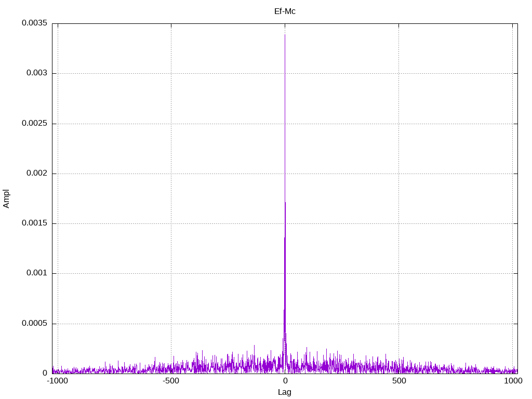
Task: Click the 0.001 y-axis tick label
Action: point(37,273)
